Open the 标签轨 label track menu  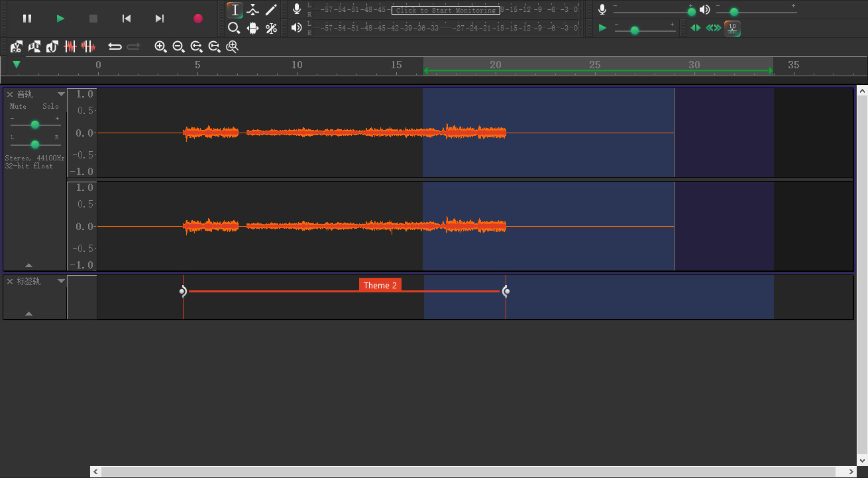(x=61, y=280)
